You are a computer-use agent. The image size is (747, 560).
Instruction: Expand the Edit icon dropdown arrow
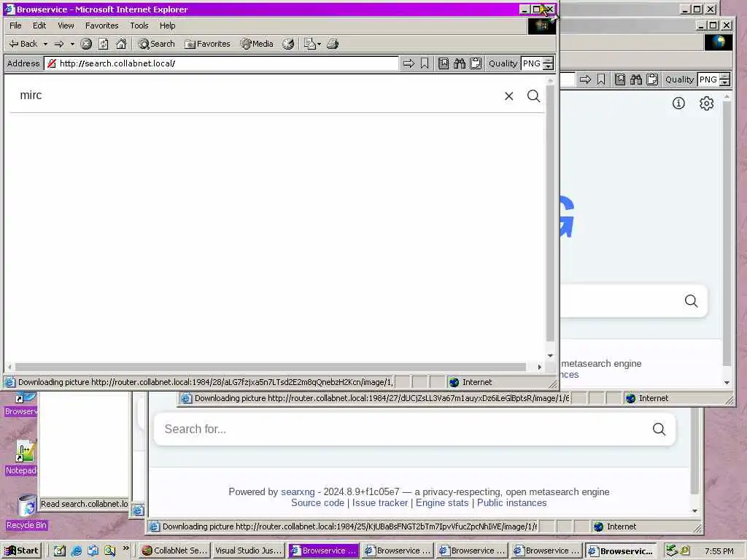tap(320, 44)
